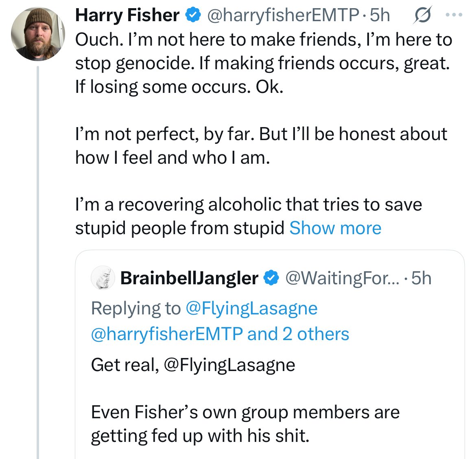Expand the "and 2 others" recipients

(298, 334)
